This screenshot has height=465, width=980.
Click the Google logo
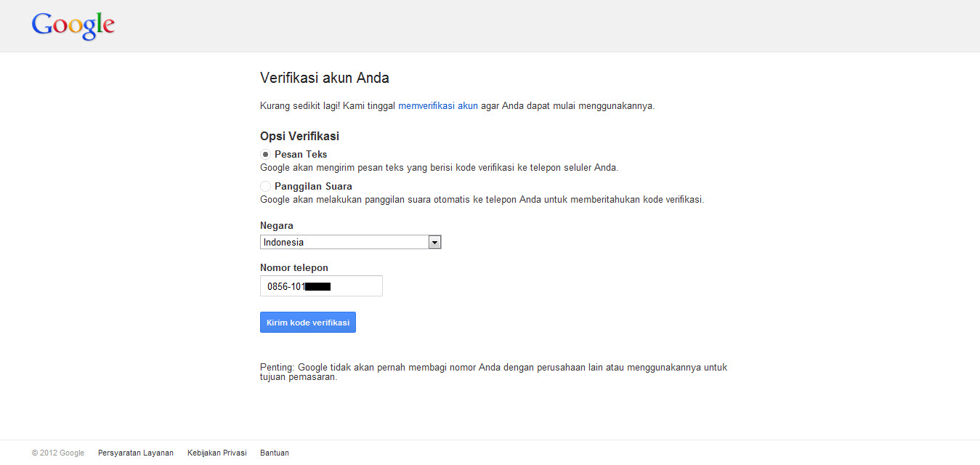pos(72,25)
